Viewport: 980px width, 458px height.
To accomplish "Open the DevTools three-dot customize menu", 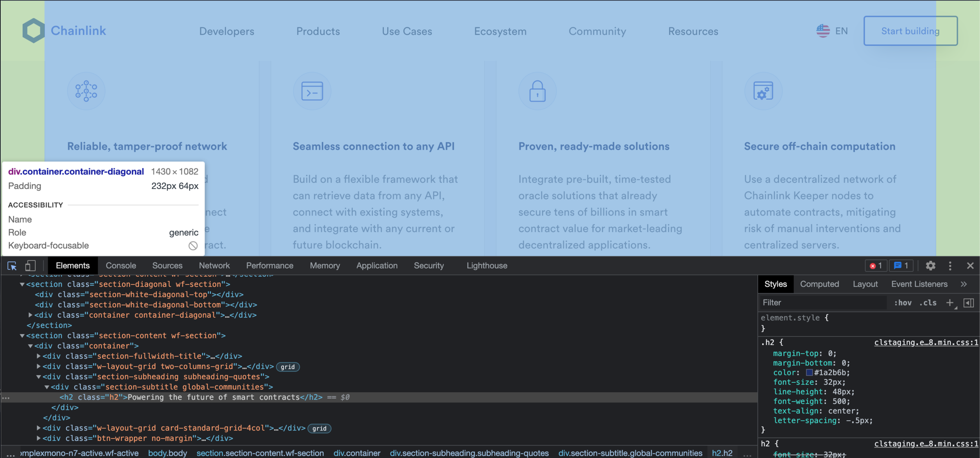I will point(950,266).
